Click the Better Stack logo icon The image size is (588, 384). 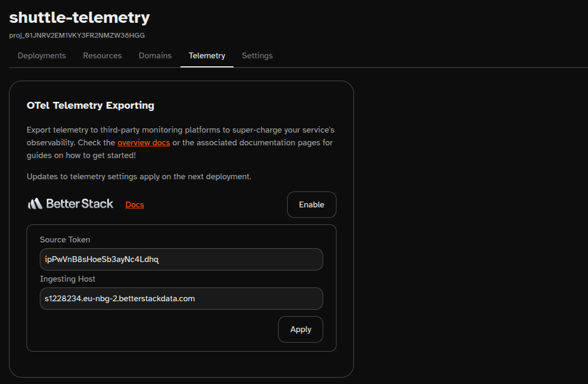click(34, 204)
